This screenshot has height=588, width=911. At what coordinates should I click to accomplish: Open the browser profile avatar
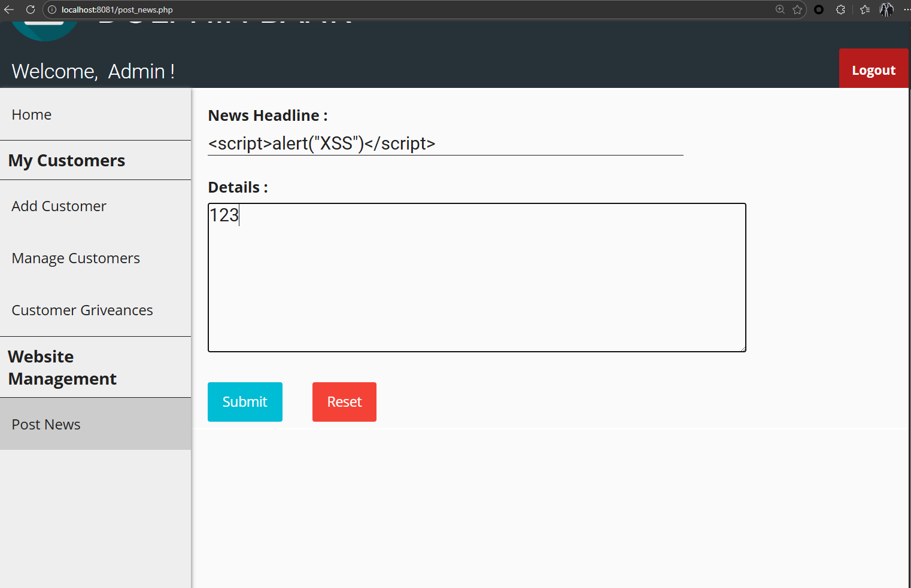click(886, 10)
